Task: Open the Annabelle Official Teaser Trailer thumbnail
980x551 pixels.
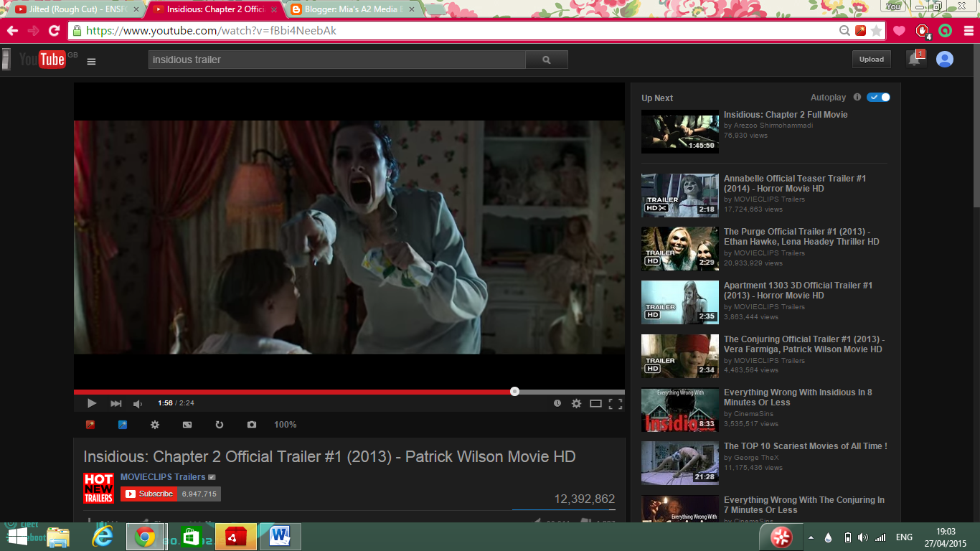Action: pyautogui.click(x=679, y=195)
